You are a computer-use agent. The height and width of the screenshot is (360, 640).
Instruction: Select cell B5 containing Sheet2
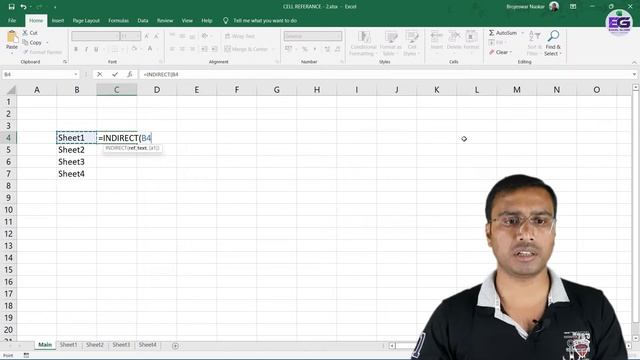[76, 150]
